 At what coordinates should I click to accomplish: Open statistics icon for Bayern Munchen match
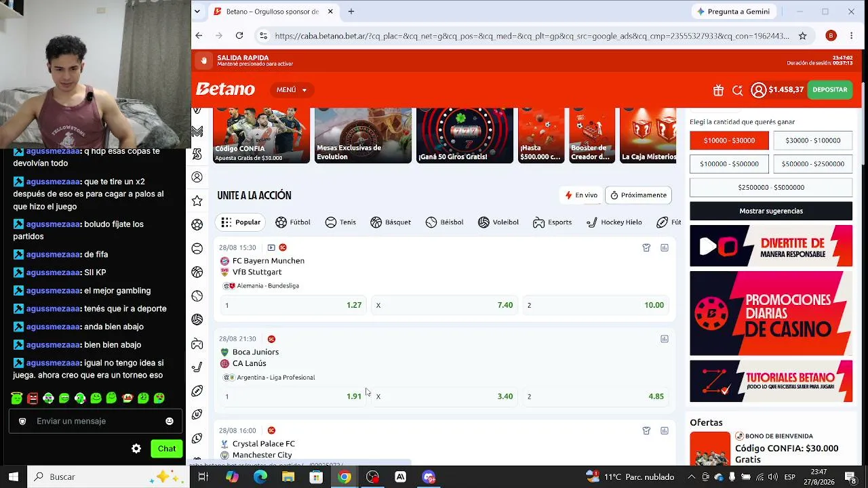665,248
